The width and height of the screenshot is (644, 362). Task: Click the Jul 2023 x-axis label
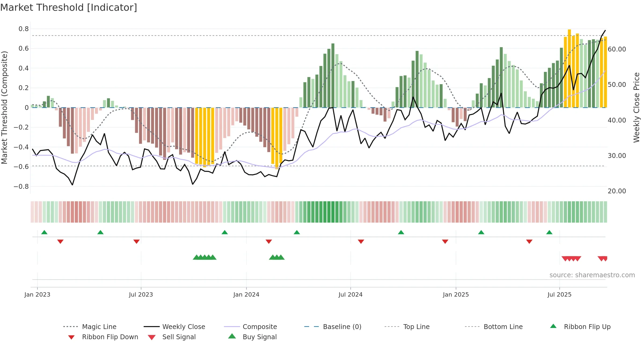[x=141, y=295]
